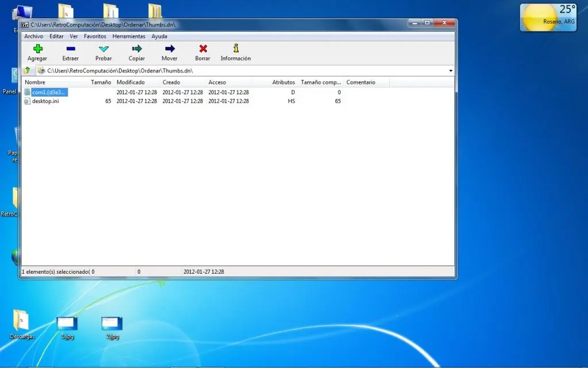Sort by the Creado column header
The image size is (588, 368).
pos(183,82)
